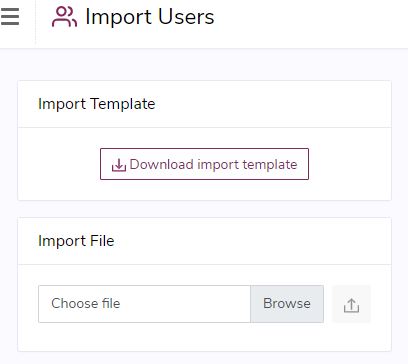Screen dimensions: 408x364
Task: Download the import template
Action: (x=204, y=164)
